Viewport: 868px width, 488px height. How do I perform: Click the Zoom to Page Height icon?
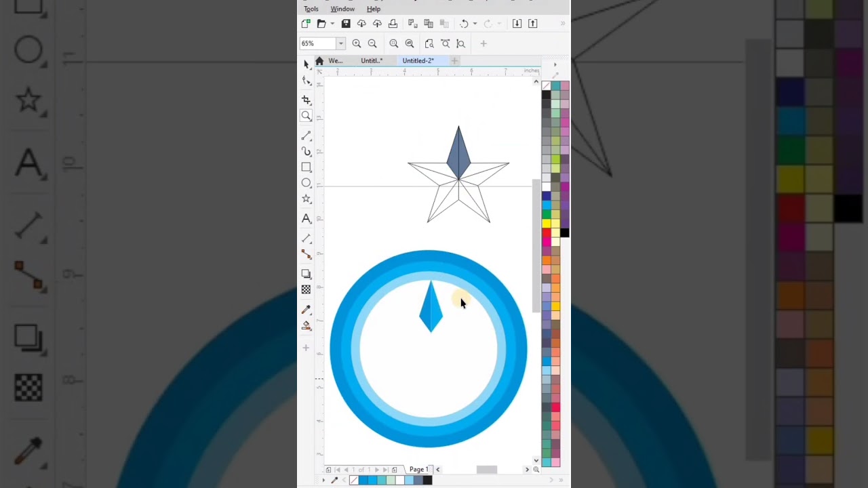461,43
